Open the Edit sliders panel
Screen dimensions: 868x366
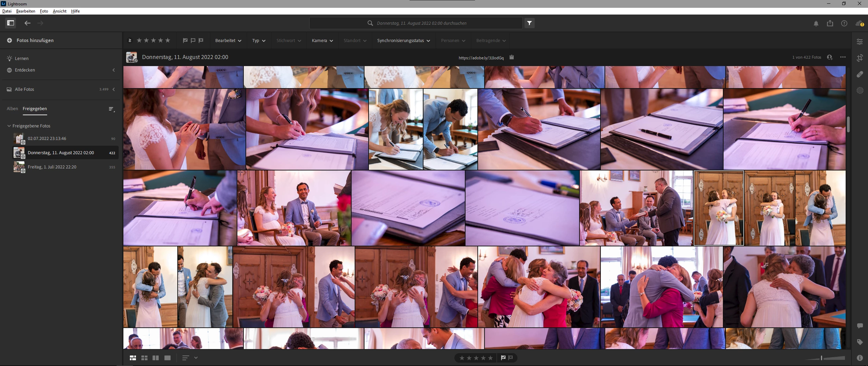pyautogui.click(x=860, y=42)
